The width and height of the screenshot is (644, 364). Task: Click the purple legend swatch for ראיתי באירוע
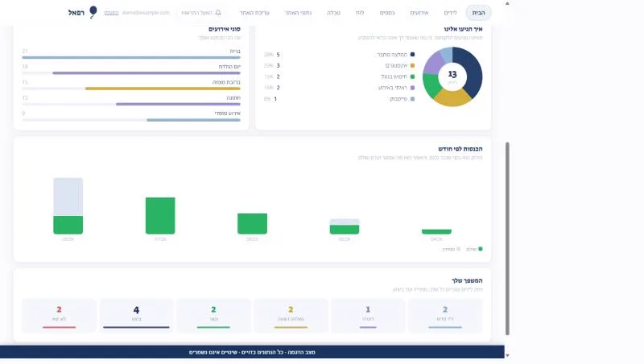click(412, 88)
